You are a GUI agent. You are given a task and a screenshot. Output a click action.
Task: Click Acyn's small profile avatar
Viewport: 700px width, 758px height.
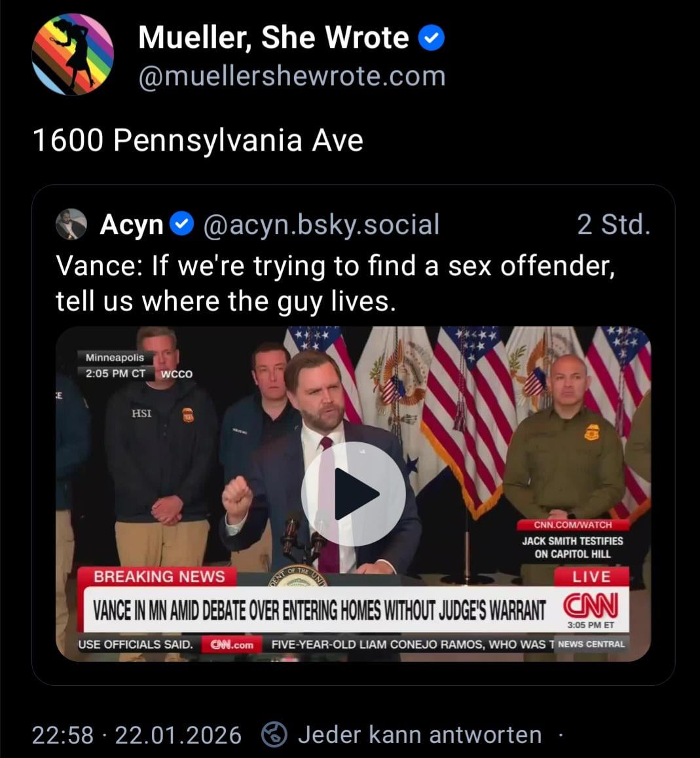click(71, 225)
